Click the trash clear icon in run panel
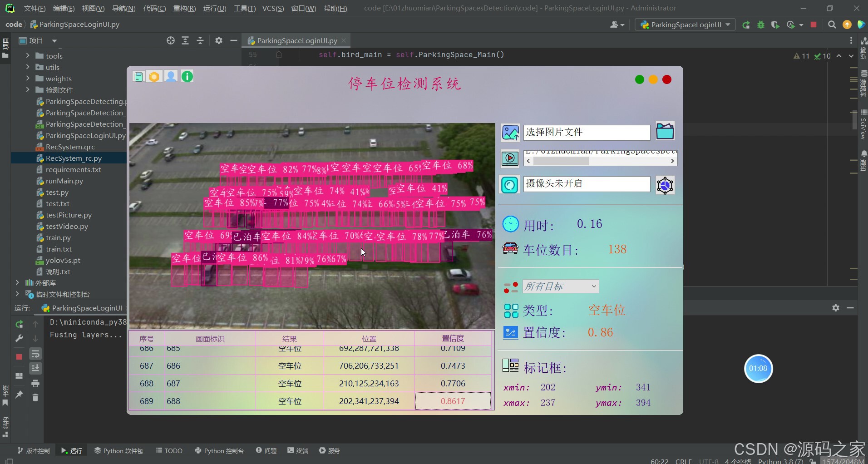Image resolution: width=868 pixels, height=464 pixels. point(35,397)
